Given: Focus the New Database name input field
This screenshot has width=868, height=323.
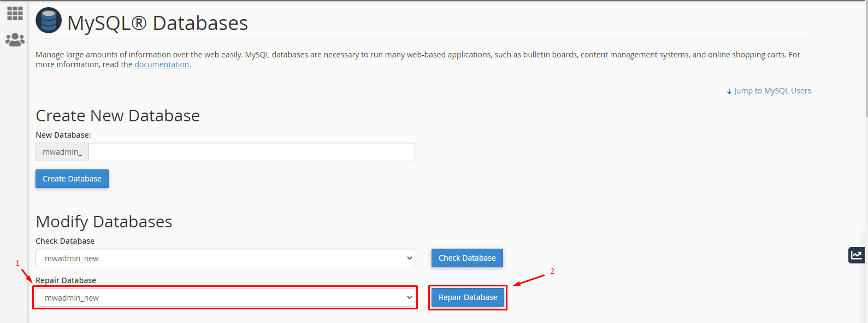Looking at the screenshot, I should (x=252, y=152).
